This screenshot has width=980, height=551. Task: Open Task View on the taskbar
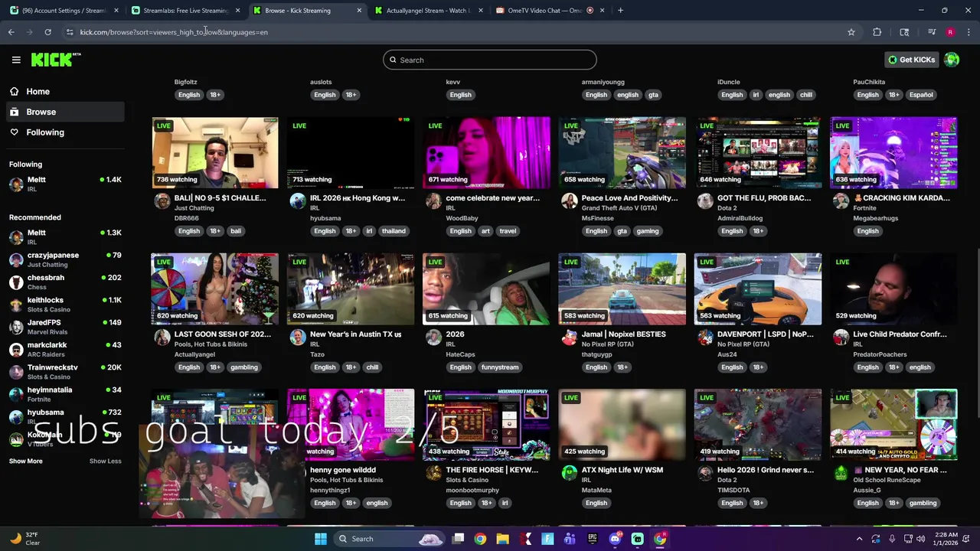pyautogui.click(x=458, y=539)
